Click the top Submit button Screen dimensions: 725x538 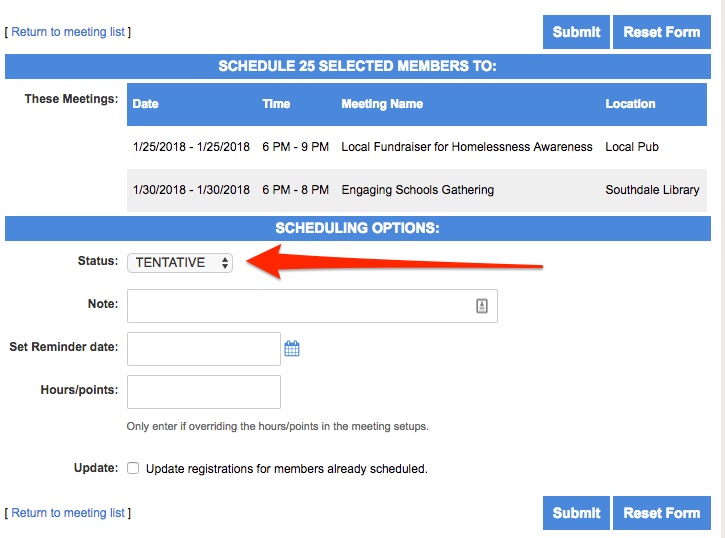coord(576,32)
